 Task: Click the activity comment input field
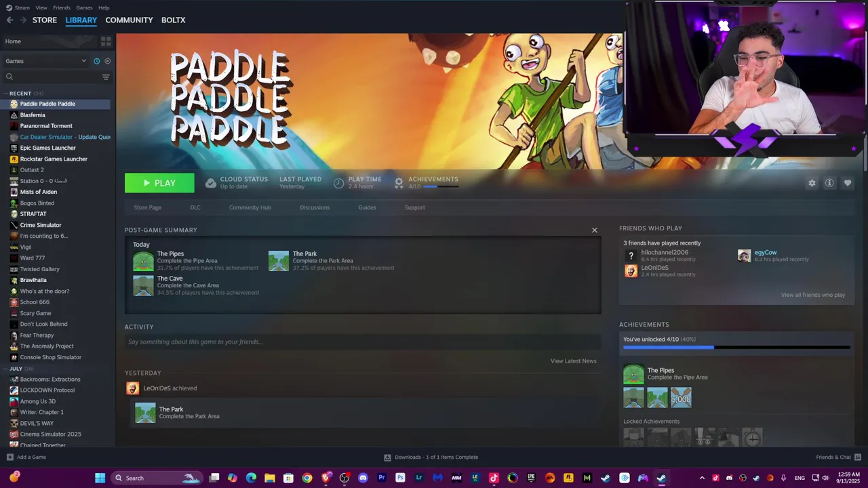pyautogui.click(x=363, y=342)
